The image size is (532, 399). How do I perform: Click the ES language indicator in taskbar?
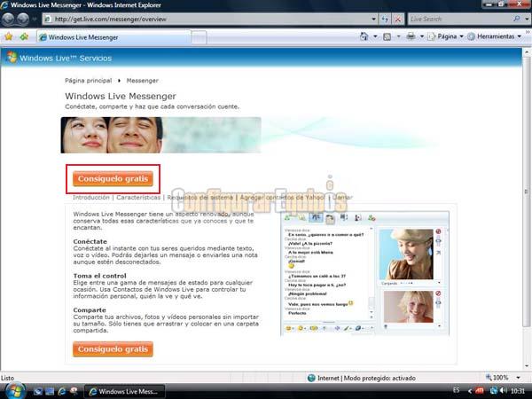coord(456,390)
